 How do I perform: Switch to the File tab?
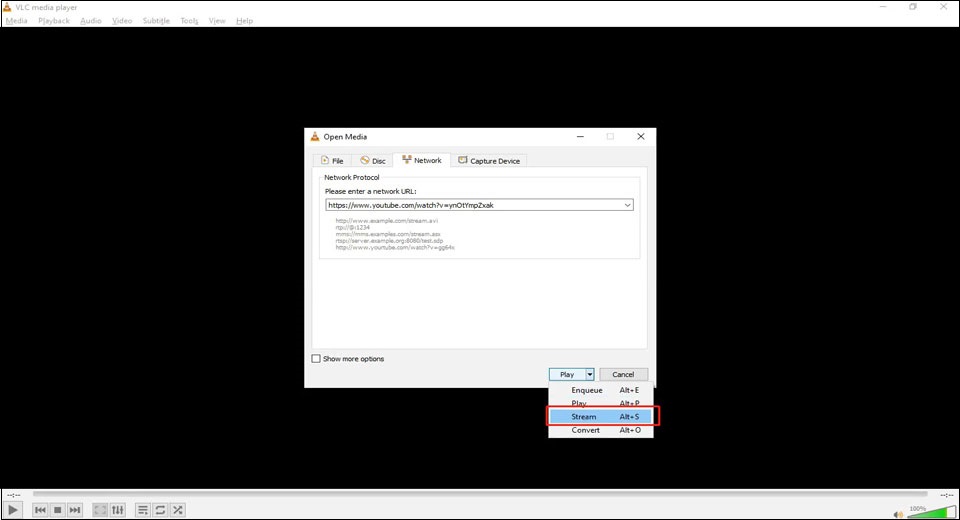pos(332,160)
